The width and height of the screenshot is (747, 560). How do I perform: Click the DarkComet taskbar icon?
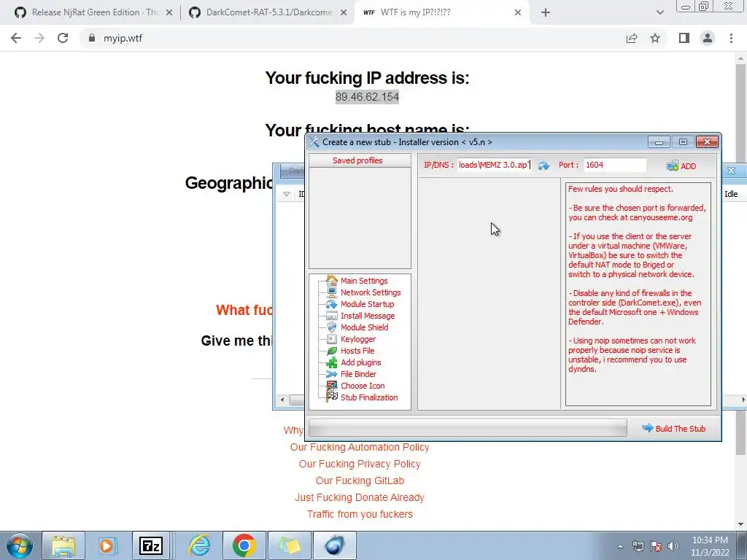334,545
